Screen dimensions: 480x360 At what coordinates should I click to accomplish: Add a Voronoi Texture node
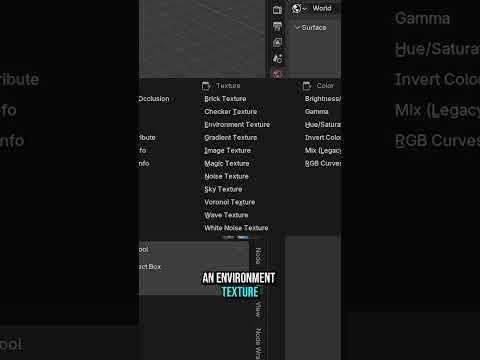tap(230, 202)
